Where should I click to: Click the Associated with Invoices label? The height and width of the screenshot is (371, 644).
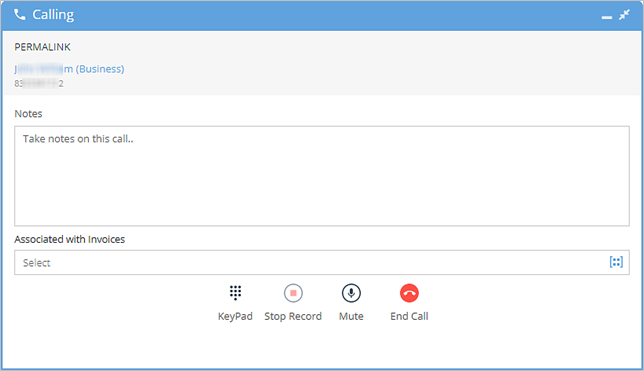click(x=70, y=239)
